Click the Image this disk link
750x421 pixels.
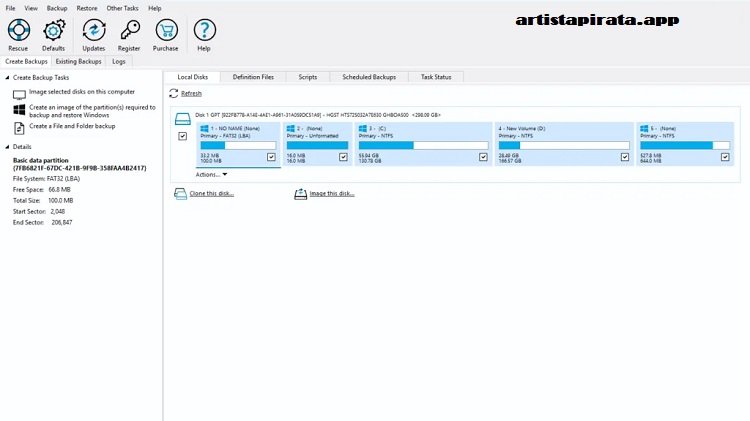[332, 194]
